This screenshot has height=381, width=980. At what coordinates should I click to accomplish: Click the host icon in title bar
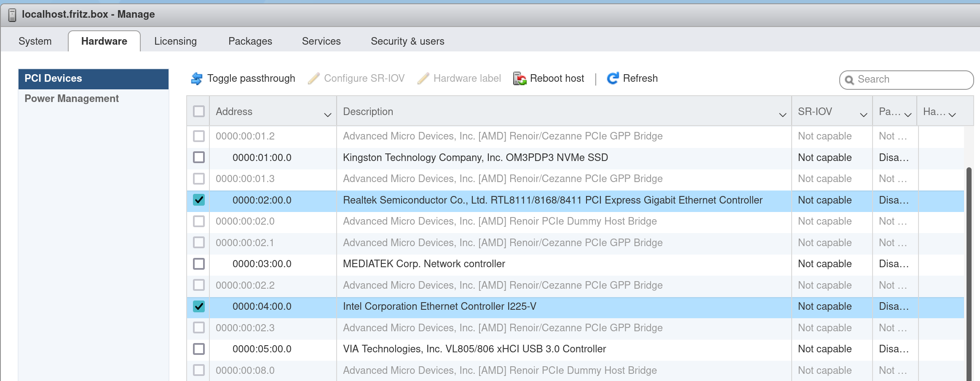tap(12, 15)
